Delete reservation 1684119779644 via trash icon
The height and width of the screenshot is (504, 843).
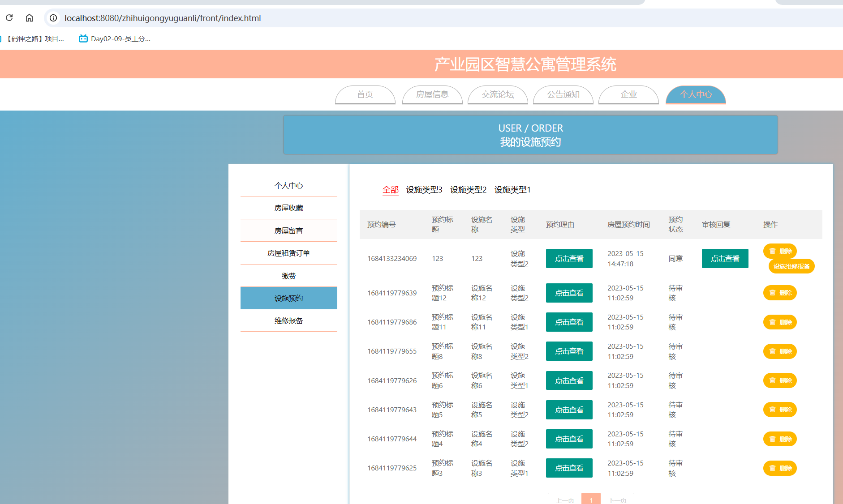click(x=780, y=439)
